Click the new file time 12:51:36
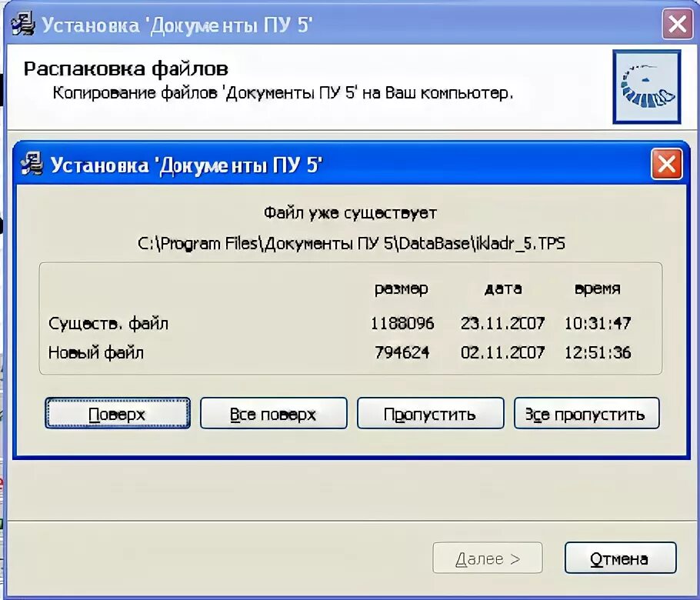Screen dimensions: 700x600 pos(598,352)
